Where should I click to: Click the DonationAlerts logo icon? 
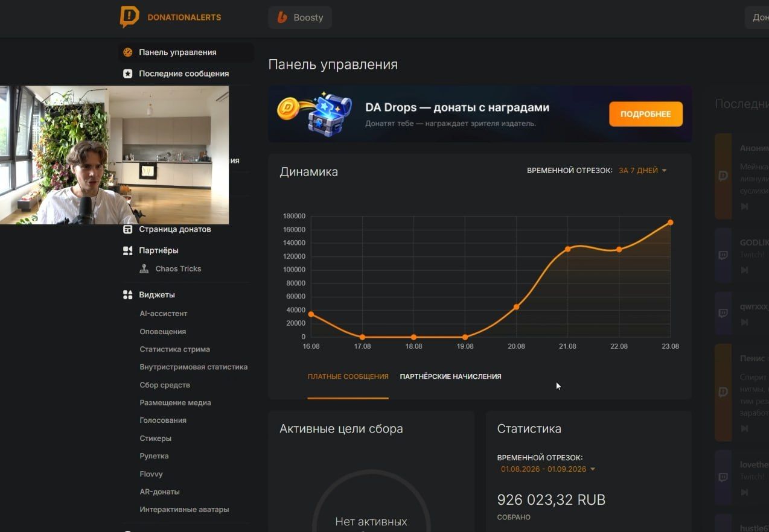point(129,17)
